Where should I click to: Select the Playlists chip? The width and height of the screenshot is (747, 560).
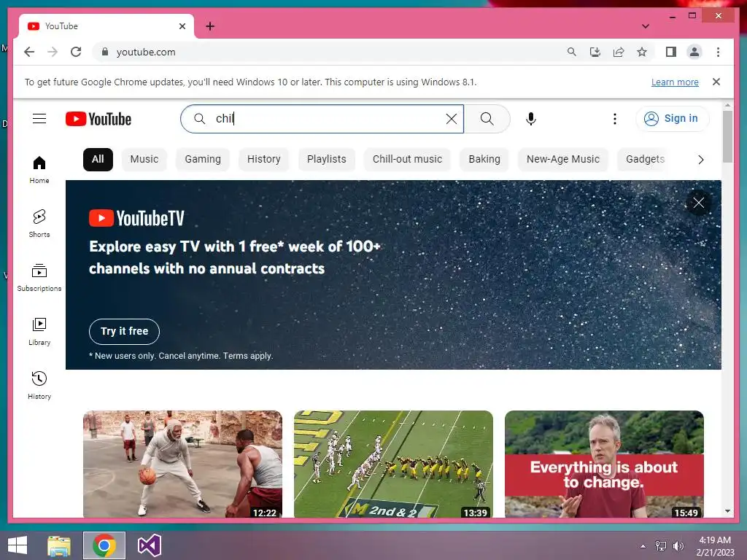coord(326,159)
